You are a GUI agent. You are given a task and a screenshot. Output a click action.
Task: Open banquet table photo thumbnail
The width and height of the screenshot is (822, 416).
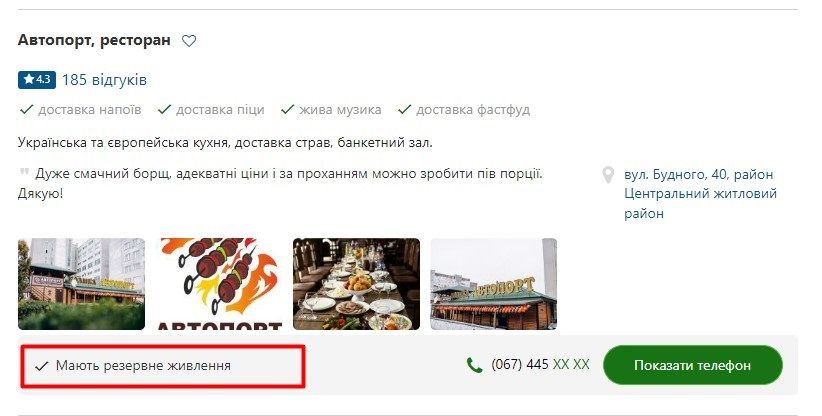(x=356, y=284)
